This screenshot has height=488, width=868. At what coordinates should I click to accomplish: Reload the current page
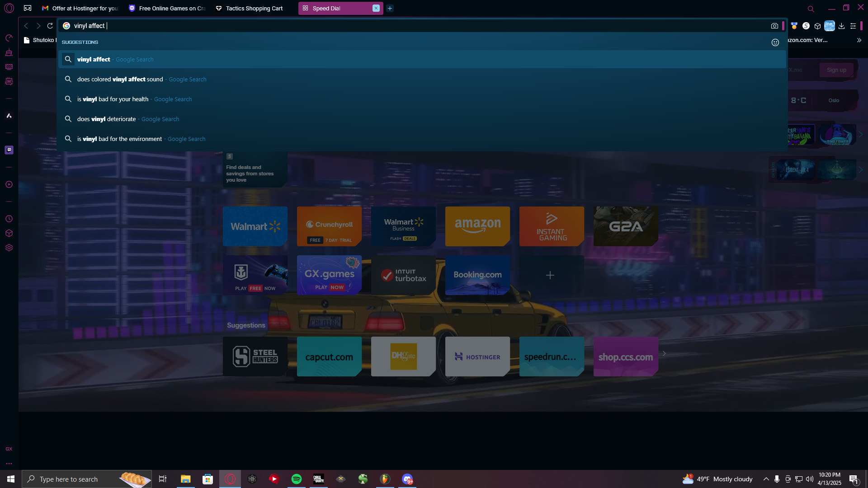click(50, 26)
